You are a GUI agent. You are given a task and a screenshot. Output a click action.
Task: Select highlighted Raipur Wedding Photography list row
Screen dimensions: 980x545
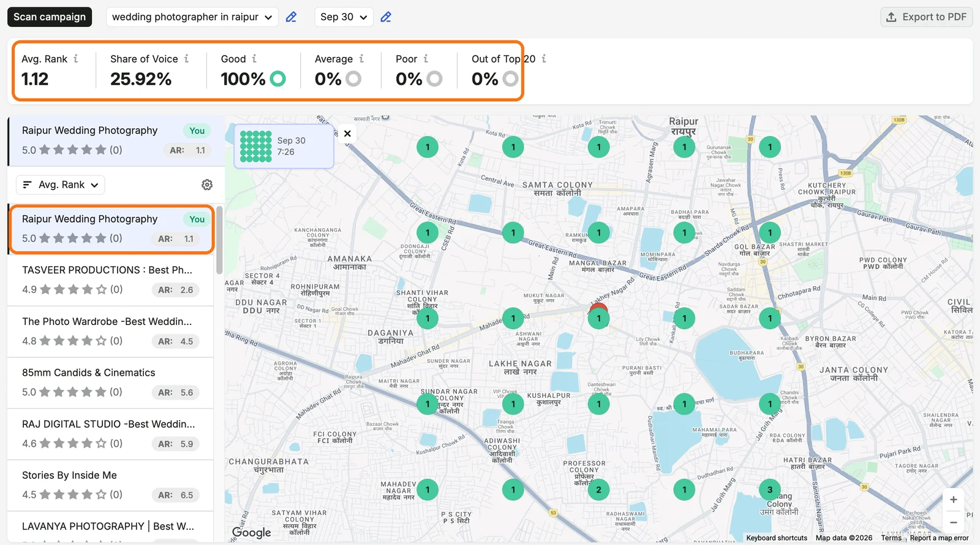click(111, 229)
